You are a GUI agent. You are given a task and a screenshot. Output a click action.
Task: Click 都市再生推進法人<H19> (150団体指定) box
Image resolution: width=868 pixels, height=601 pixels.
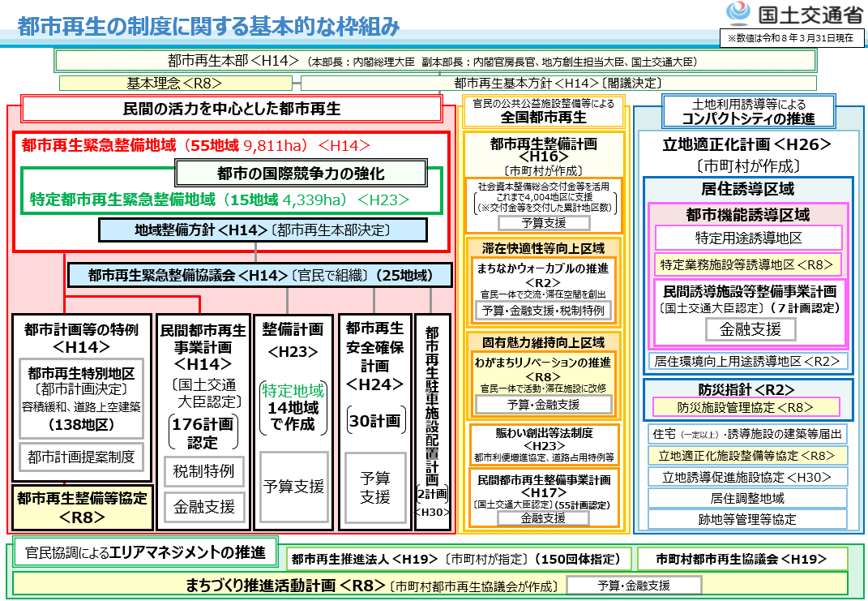coord(459,559)
